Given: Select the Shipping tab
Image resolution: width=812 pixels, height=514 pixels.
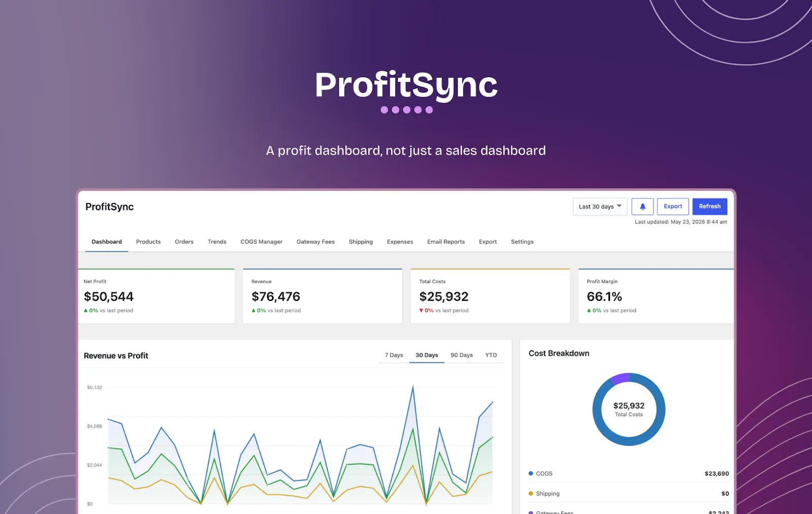Looking at the screenshot, I should (361, 242).
